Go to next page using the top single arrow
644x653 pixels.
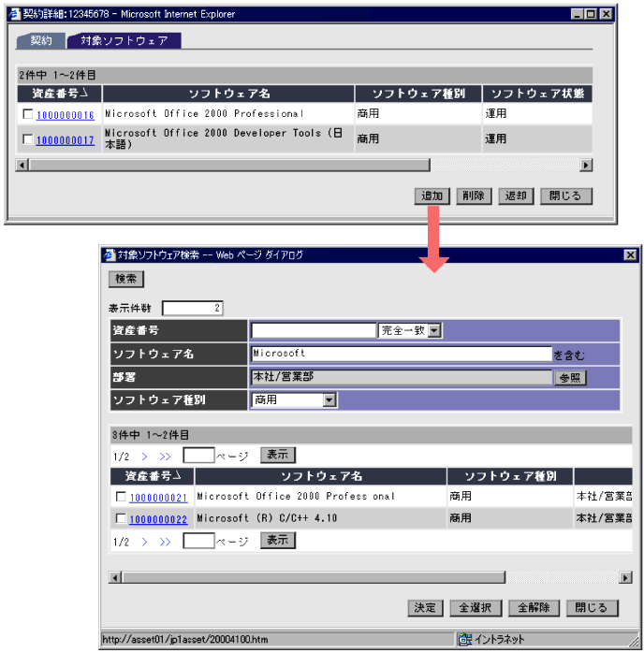pyautogui.click(x=144, y=457)
